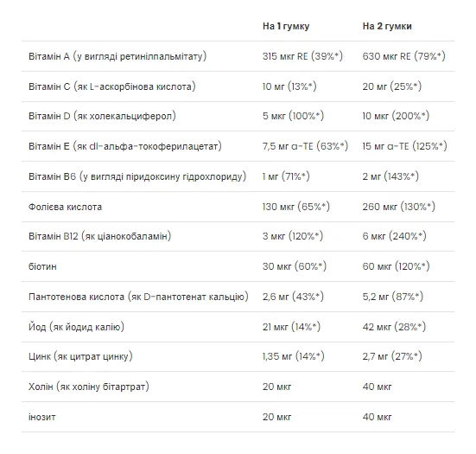The height and width of the screenshot is (454, 476).
Task: Click the Йод йодид калію label
Action: coord(77,327)
